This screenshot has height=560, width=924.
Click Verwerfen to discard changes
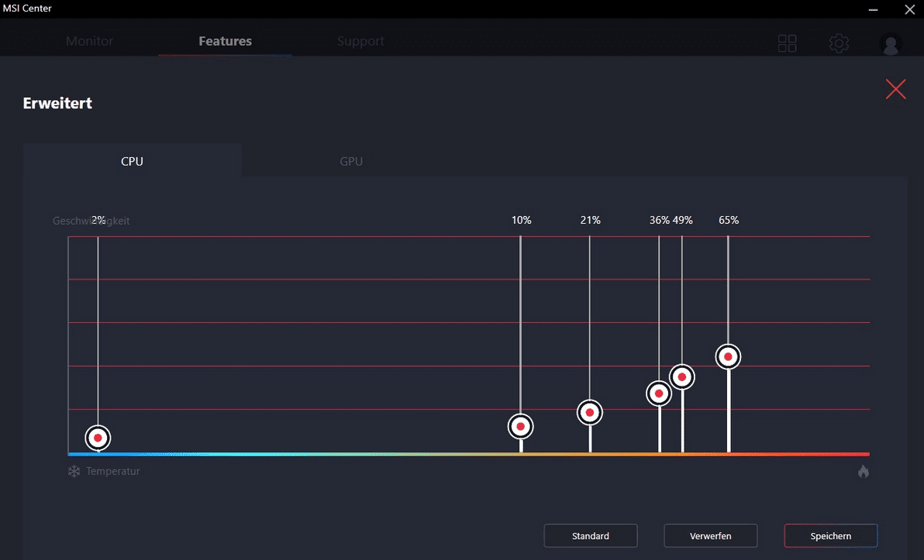coord(711,536)
